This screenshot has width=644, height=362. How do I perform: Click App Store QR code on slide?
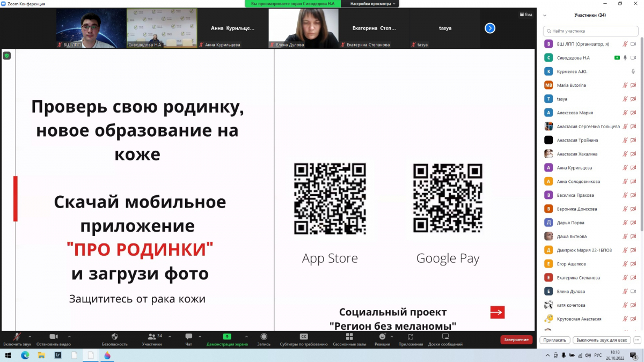[330, 199]
